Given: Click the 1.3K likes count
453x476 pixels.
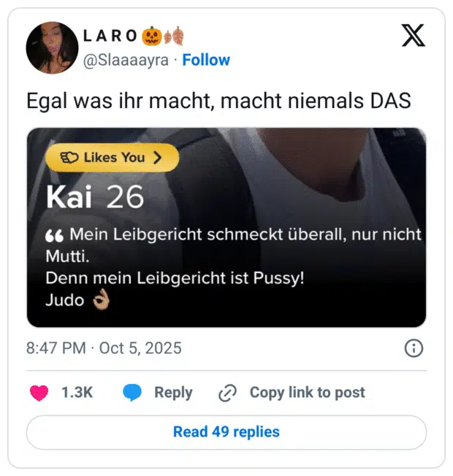Looking at the screenshot, I should tap(77, 392).
